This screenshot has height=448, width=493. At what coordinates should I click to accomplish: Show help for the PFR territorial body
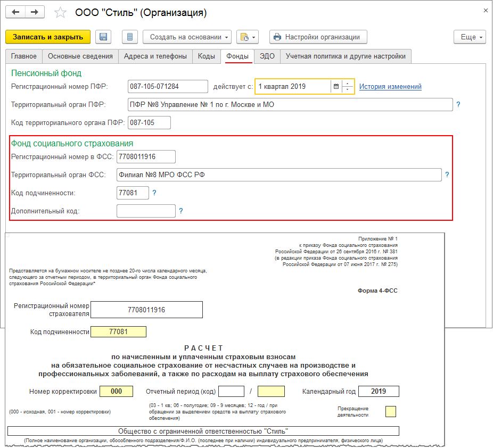pyautogui.click(x=458, y=105)
